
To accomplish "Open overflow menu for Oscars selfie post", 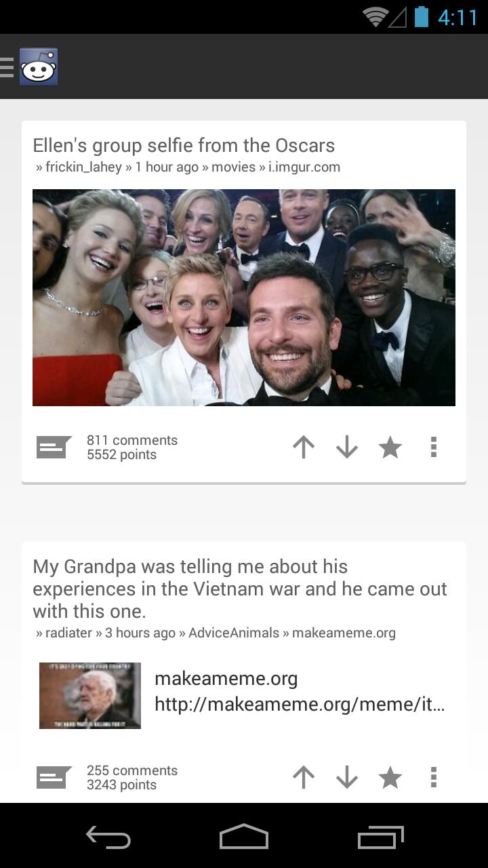I will coord(434,447).
